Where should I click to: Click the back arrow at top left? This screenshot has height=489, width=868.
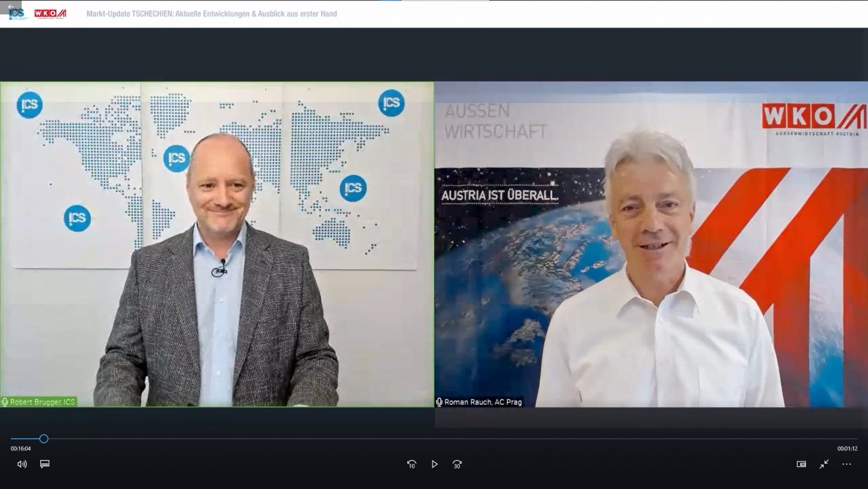click(x=10, y=7)
